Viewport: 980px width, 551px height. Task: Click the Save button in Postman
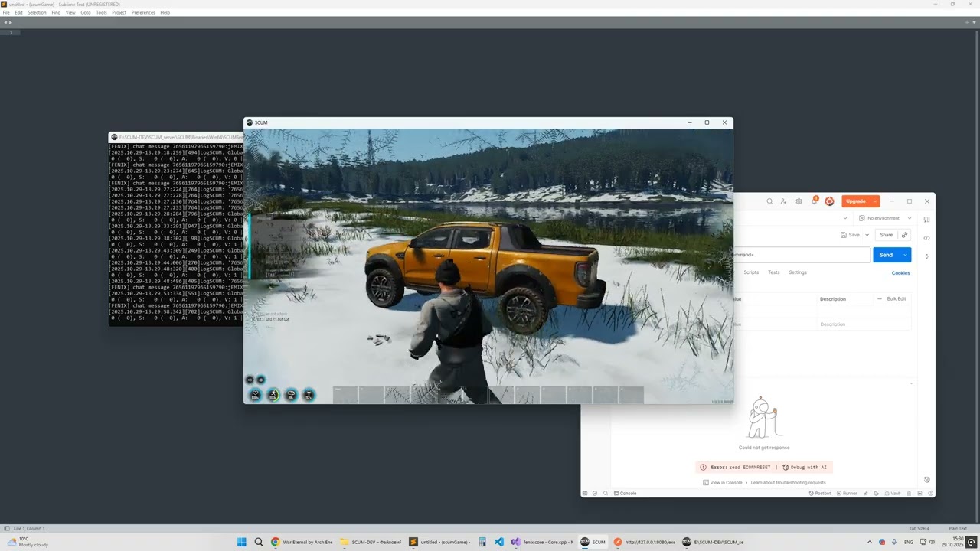[x=851, y=235]
